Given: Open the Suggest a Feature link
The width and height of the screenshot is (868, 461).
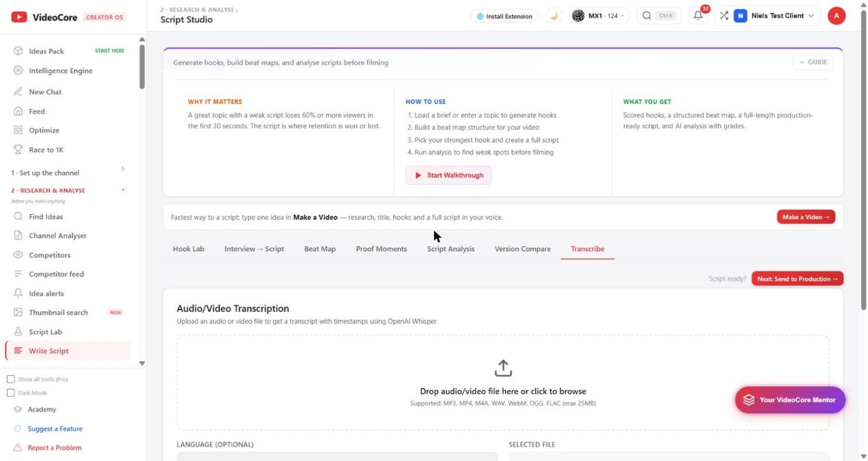Looking at the screenshot, I should [55, 429].
